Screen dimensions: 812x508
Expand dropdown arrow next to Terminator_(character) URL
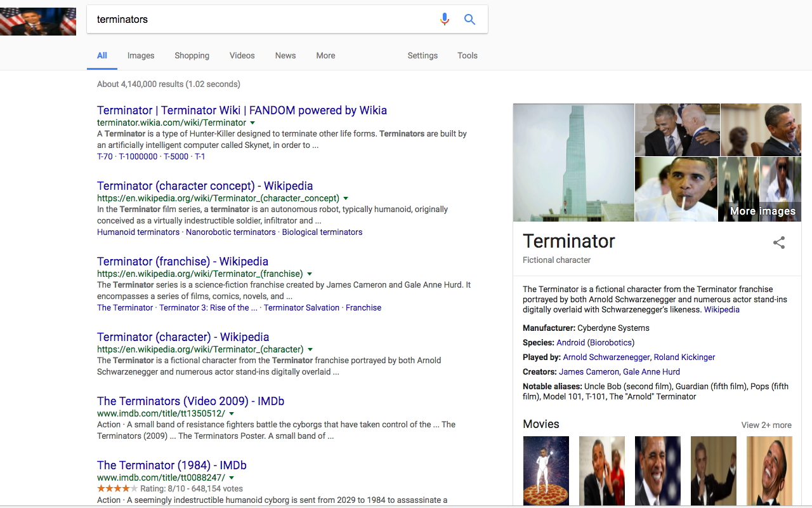(310, 350)
